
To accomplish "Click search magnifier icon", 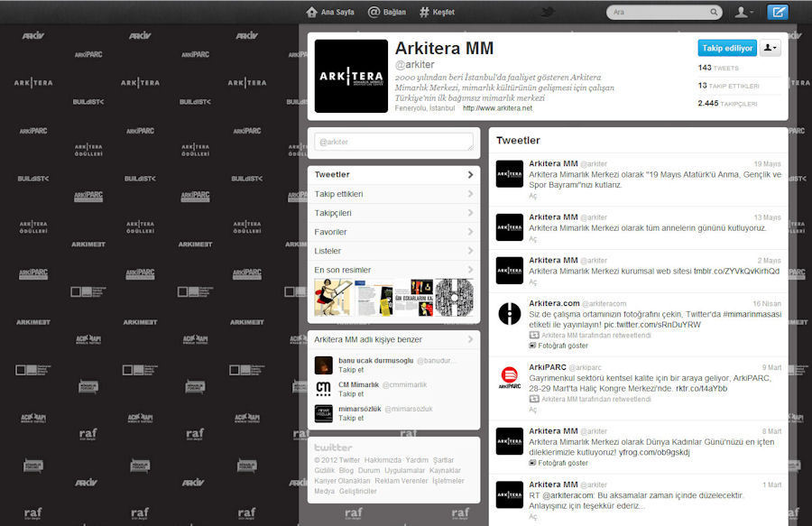I will [x=714, y=12].
